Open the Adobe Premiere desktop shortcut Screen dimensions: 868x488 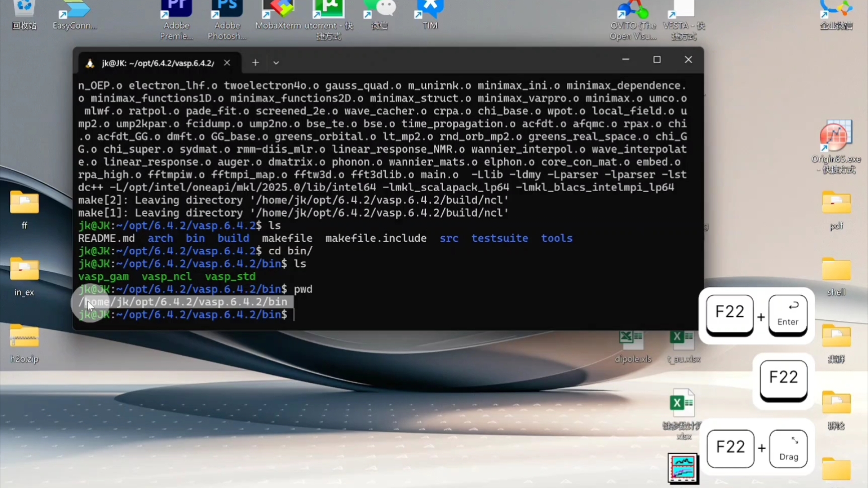[x=176, y=14]
